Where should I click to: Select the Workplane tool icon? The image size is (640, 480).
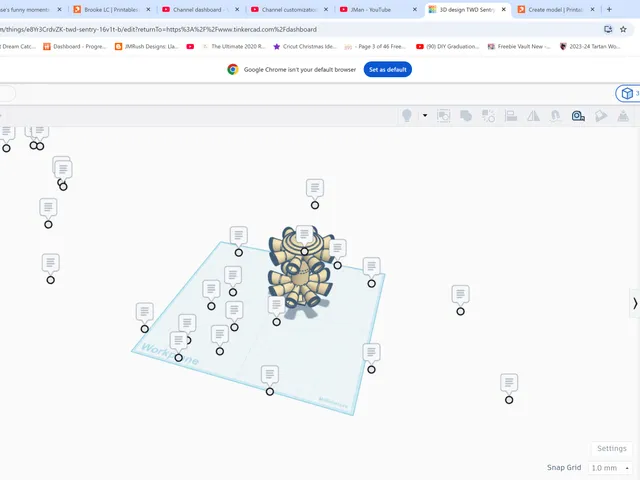pos(600,116)
